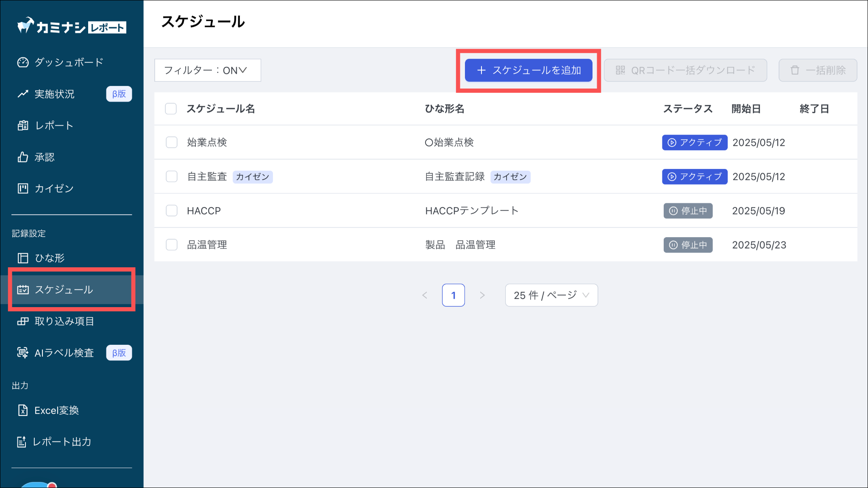Image resolution: width=868 pixels, height=488 pixels.
Task: Go to next page using right chevron
Action: pos(482,295)
